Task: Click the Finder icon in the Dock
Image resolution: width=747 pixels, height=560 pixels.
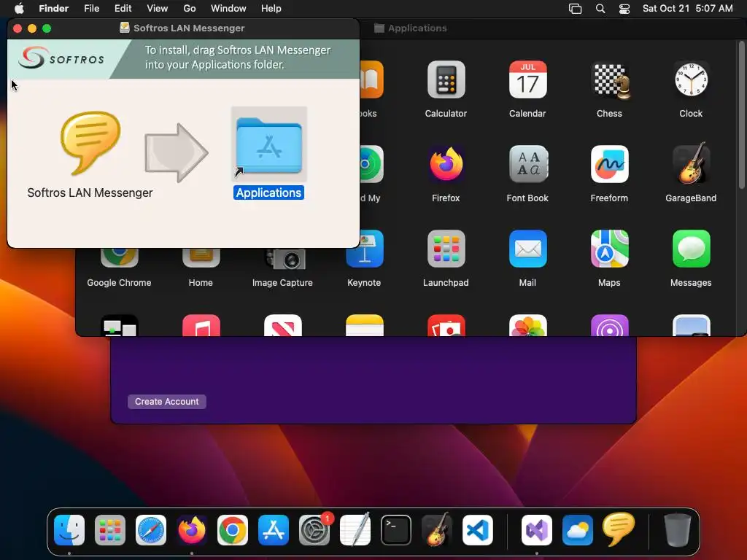Action: (x=69, y=530)
